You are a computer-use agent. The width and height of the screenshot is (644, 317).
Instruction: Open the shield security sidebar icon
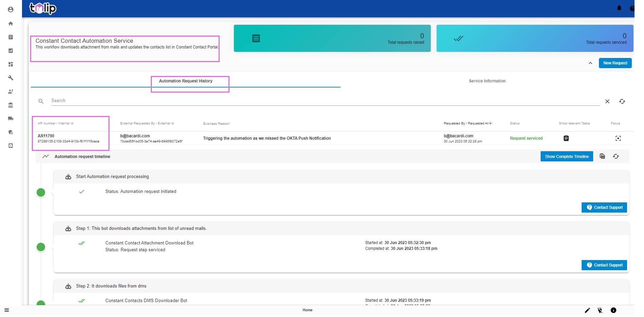tap(11, 132)
